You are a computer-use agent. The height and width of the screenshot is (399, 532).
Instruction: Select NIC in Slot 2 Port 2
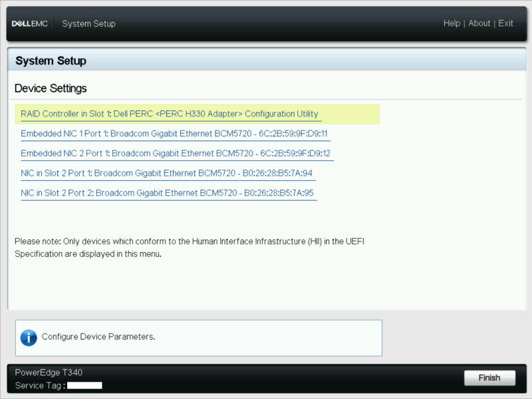(168, 193)
